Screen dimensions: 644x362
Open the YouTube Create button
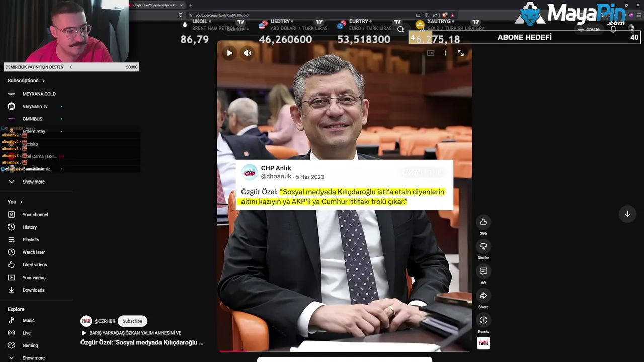589,29
